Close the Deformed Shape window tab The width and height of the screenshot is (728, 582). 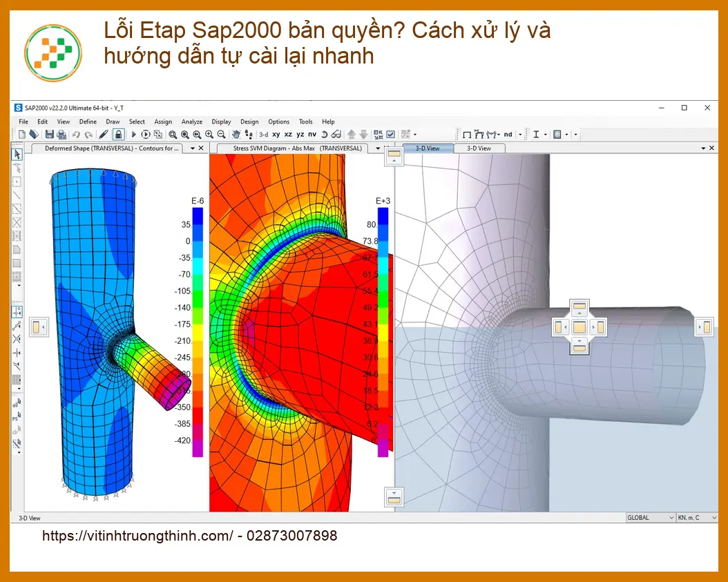201,148
